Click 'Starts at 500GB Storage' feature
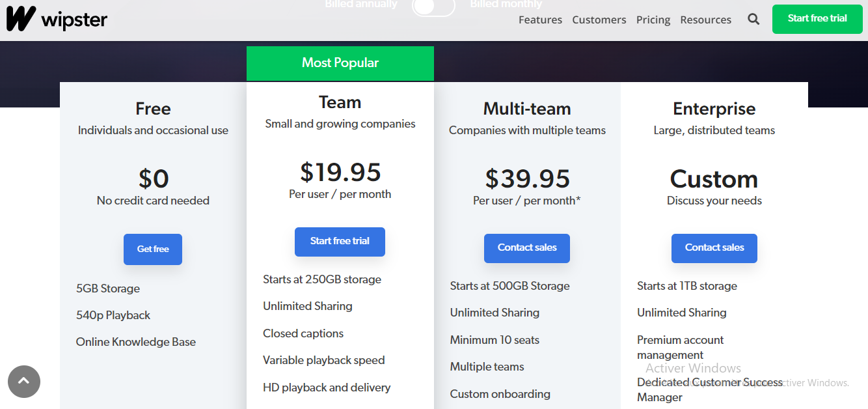Viewport: 868px width, 409px height. click(x=510, y=286)
